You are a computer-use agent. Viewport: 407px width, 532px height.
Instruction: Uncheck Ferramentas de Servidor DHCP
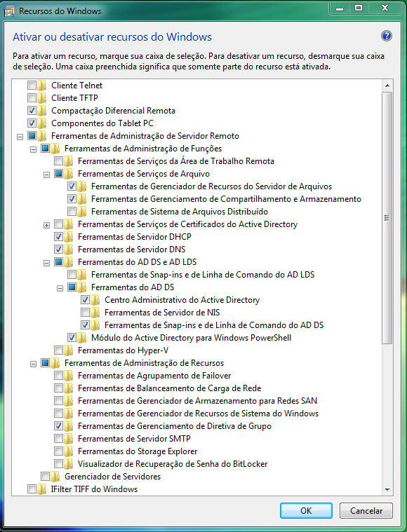pyautogui.click(x=58, y=236)
